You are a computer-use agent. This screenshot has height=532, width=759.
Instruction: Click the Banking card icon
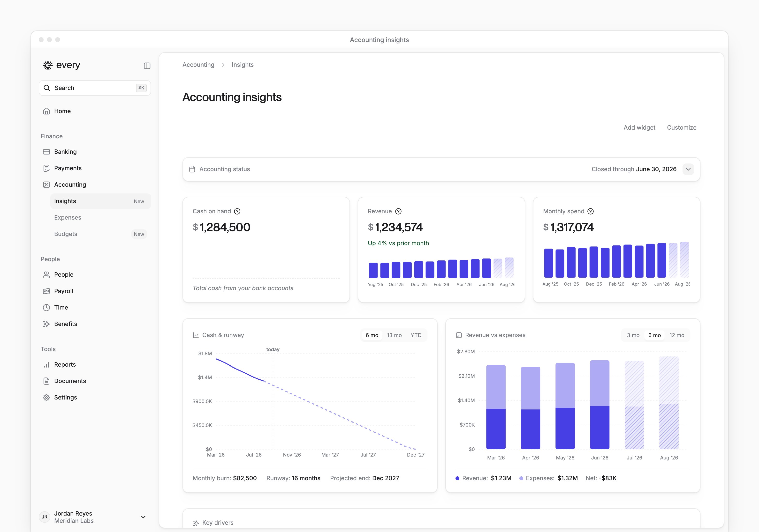point(47,152)
